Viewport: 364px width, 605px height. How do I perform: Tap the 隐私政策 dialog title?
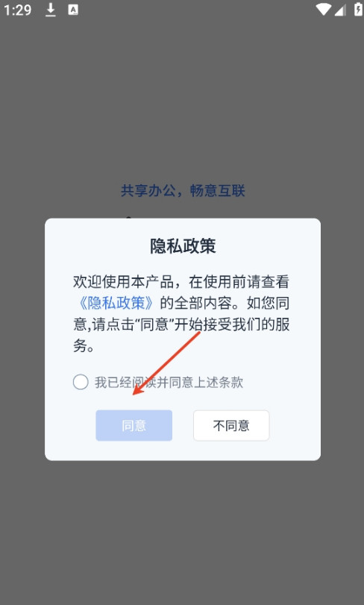(x=183, y=246)
